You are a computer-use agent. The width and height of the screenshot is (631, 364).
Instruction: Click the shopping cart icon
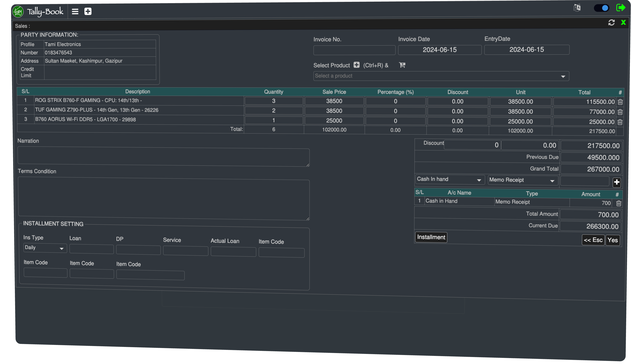pyautogui.click(x=402, y=65)
